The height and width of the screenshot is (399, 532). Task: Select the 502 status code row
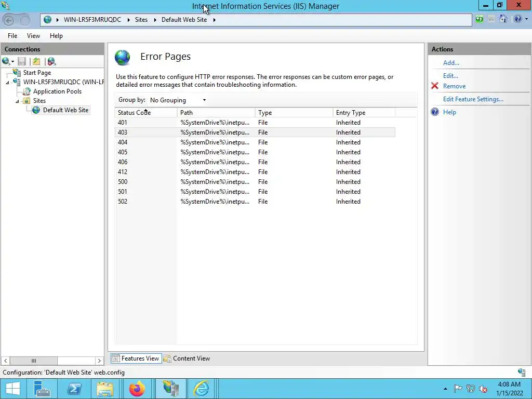point(255,202)
